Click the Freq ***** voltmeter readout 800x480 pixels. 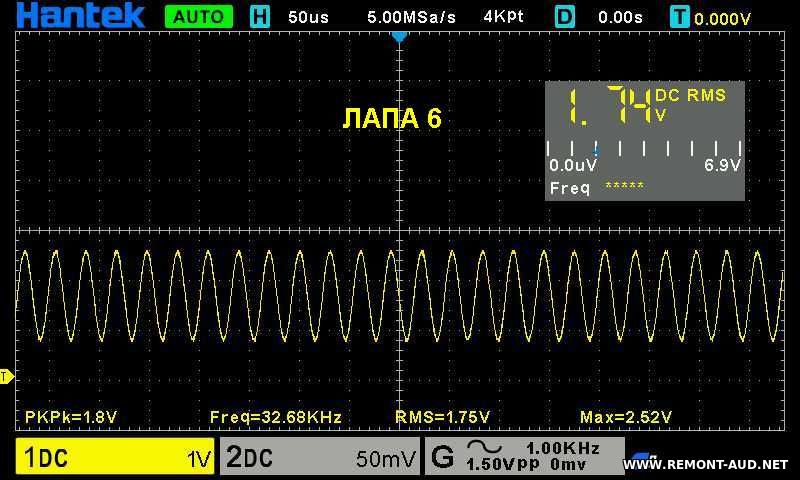coord(596,188)
